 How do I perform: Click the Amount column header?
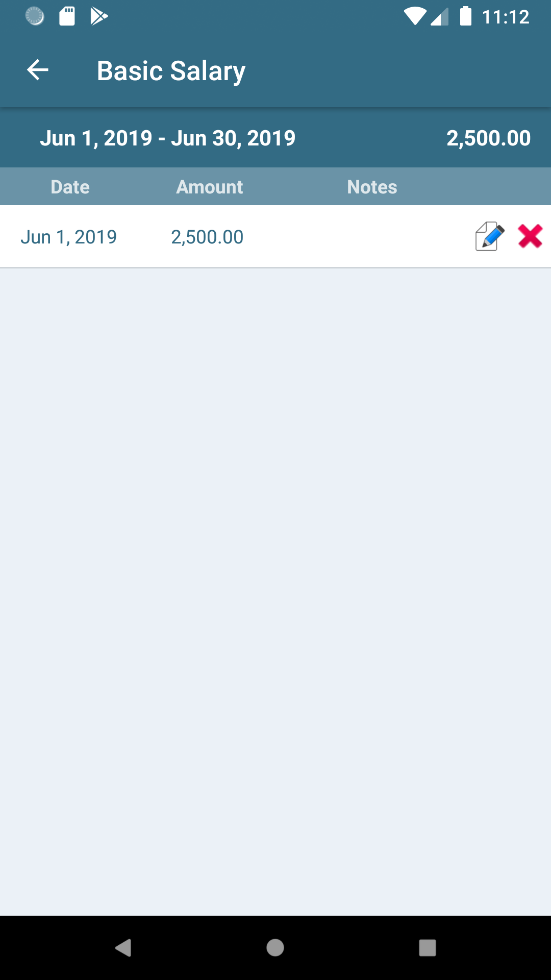(x=210, y=187)
